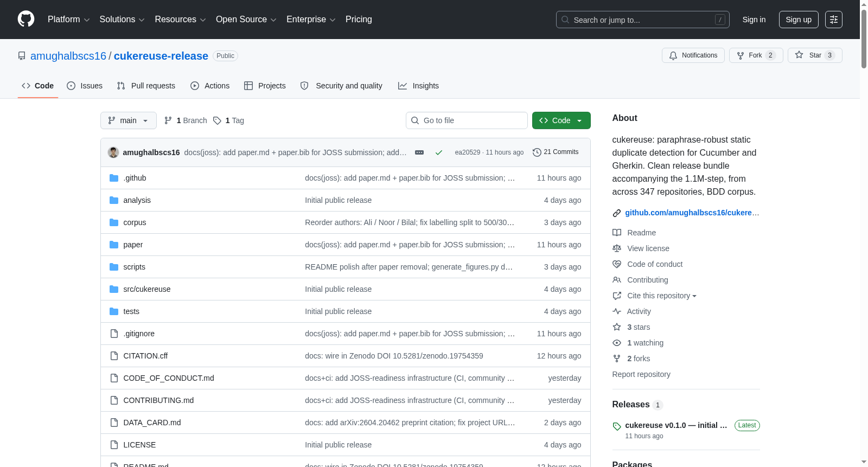
Task: Open the corpus folder
Action: point(135,222)
